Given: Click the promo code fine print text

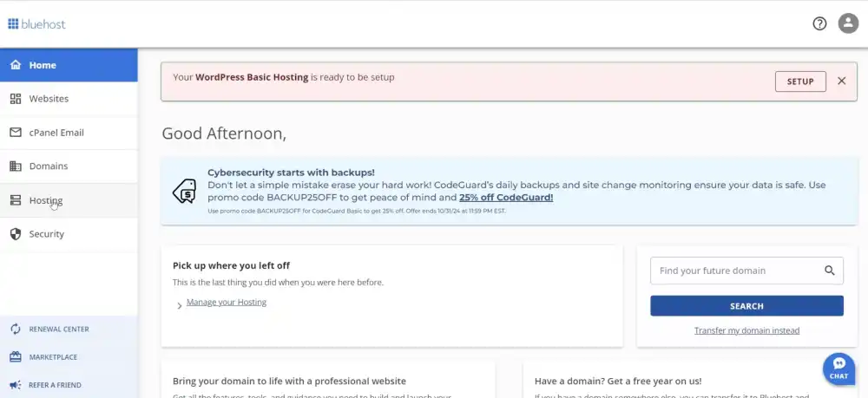Looking at the screenshot, I should coord(357,212).
